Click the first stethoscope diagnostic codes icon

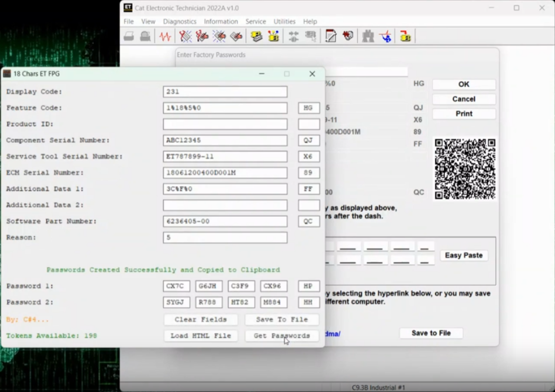click(185, 36)
